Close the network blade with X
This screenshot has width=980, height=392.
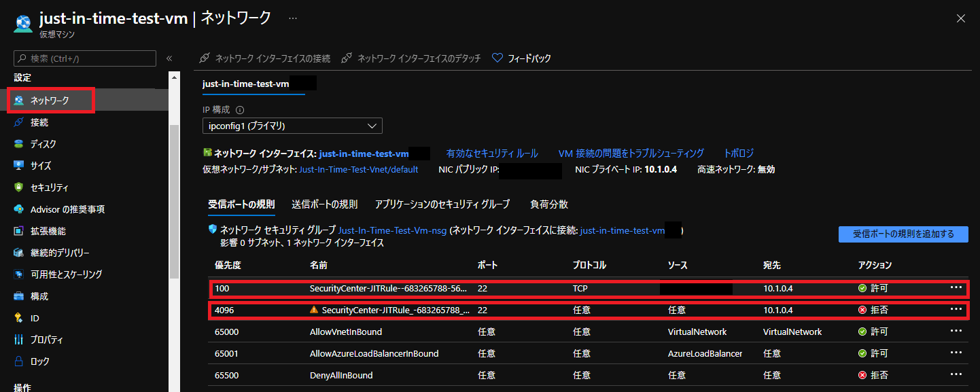961,18
